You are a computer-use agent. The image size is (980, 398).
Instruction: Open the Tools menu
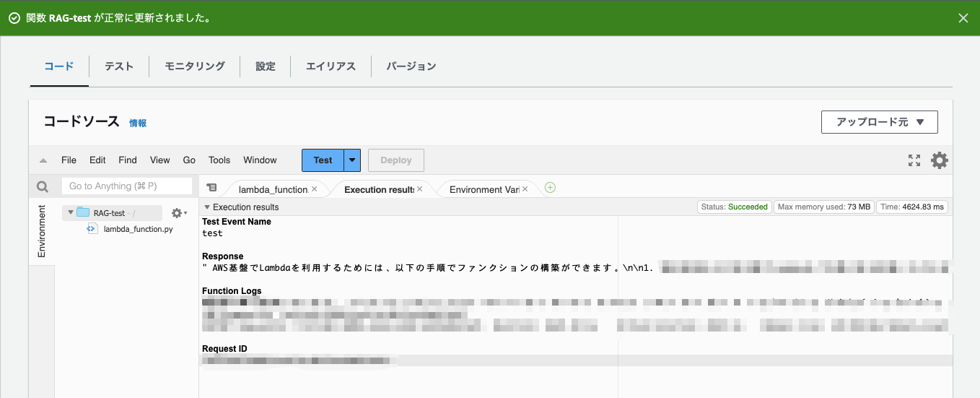tap(219, 160)
